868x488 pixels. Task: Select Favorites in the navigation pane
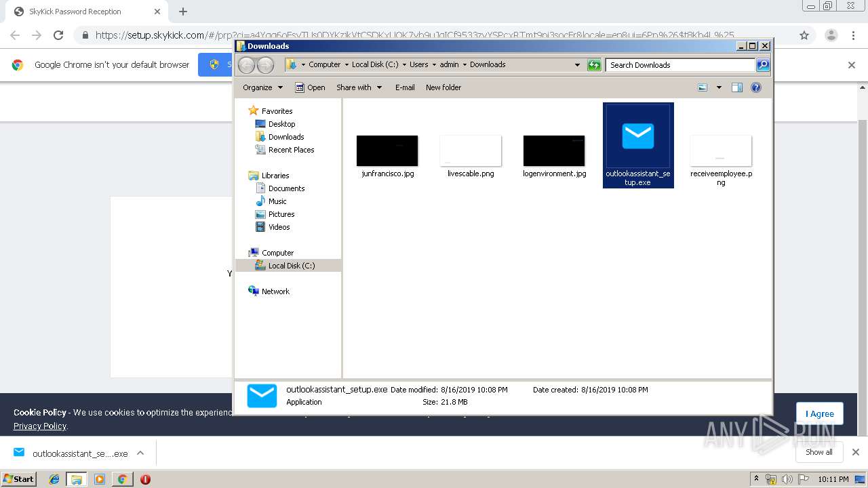click(x=271, y=111)
